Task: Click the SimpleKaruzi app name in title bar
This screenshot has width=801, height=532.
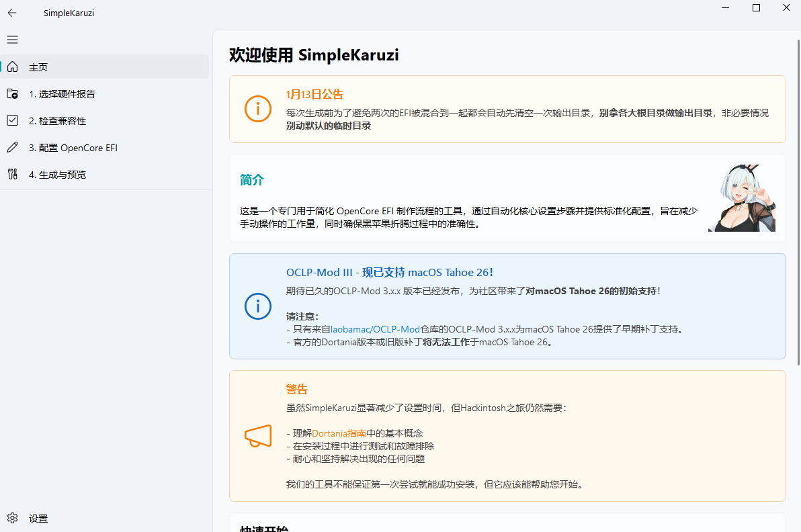Action: click(x=69, y=13)
